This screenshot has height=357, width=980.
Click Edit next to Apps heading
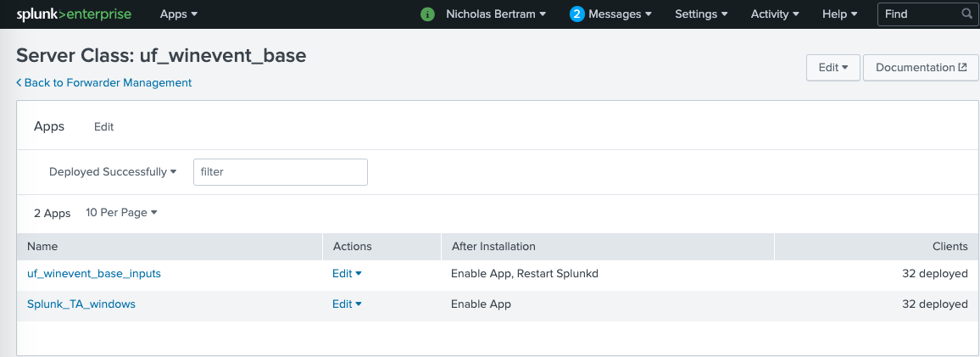pos(103,127)
